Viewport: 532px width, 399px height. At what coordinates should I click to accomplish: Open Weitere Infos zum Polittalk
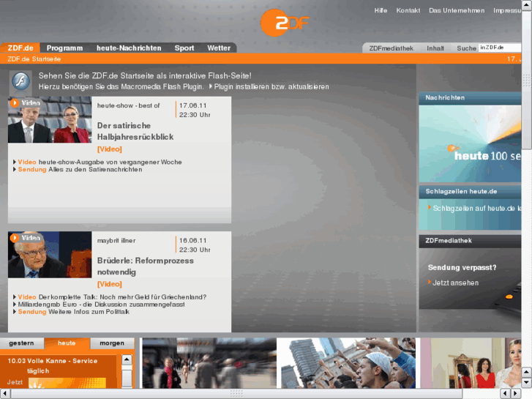coord(89,312)
